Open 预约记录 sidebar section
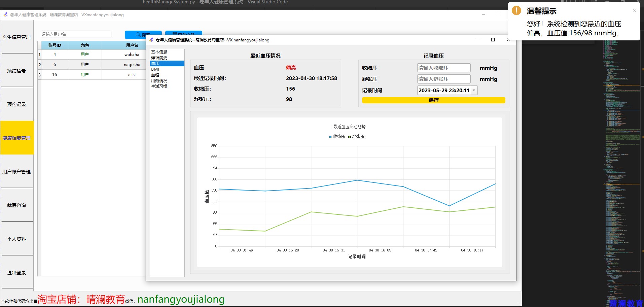The width and height of the screenshot is (644, 307). [x=16, y=104]
